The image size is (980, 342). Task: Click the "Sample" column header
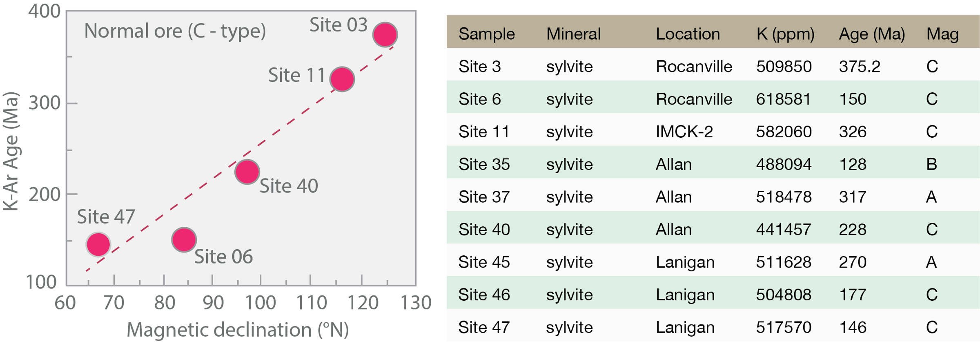pyautogui.click(x=486, y=34)
